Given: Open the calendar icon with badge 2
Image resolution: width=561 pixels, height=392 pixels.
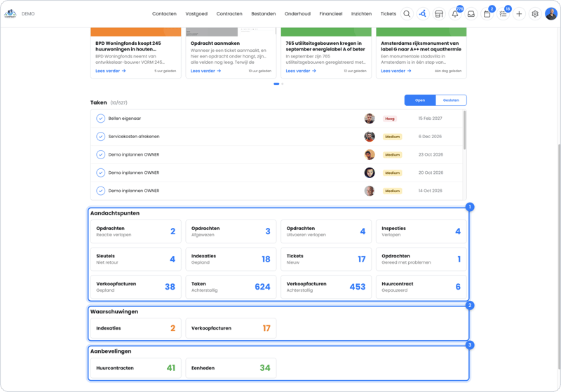Looking at the screenshot, I should coord(487,14).
